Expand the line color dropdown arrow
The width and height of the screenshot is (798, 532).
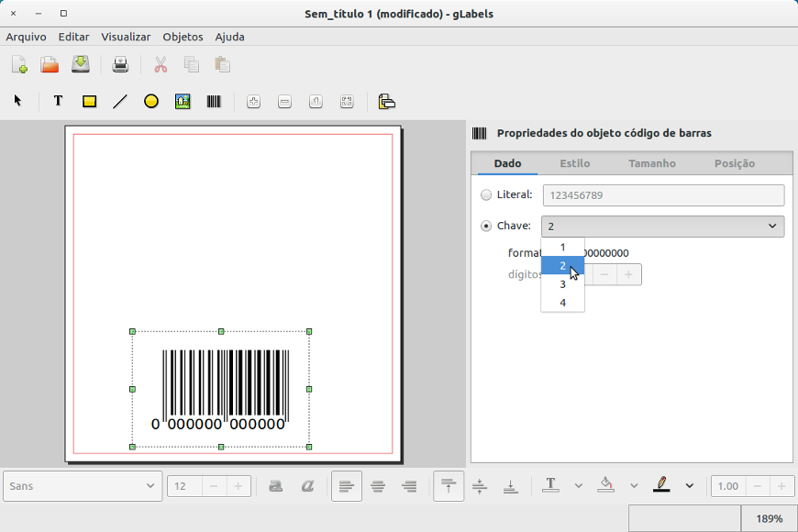point(689,486)
